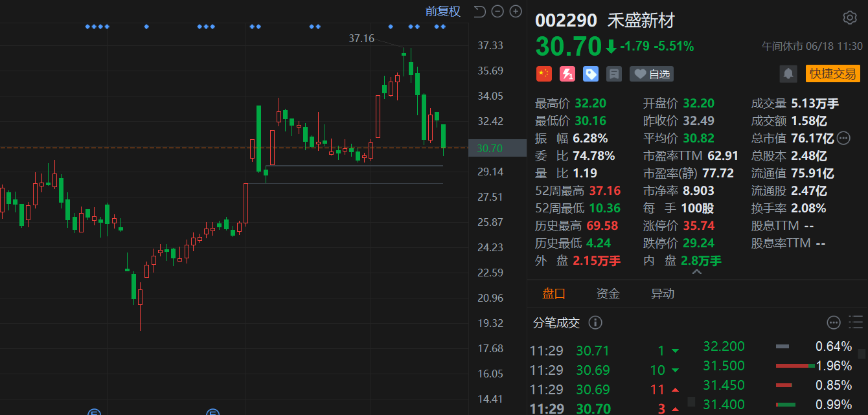Click the 成交量 5.13万手 value
Image resolution: width=868 pixels, height=415 pixels.
click(x=815, y=103)
